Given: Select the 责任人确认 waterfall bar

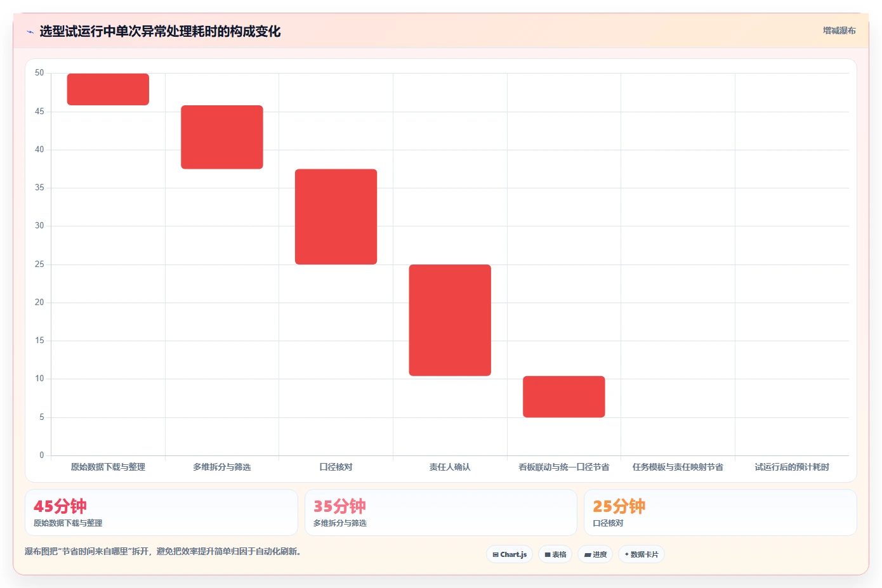Looking at the screenshot, I should [x=450, y=320].
